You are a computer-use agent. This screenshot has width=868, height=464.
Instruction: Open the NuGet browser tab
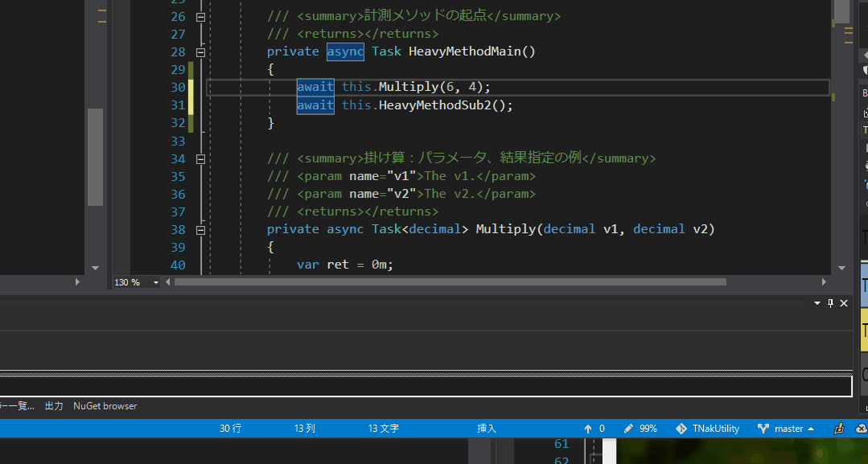click(x=105, y=406)
